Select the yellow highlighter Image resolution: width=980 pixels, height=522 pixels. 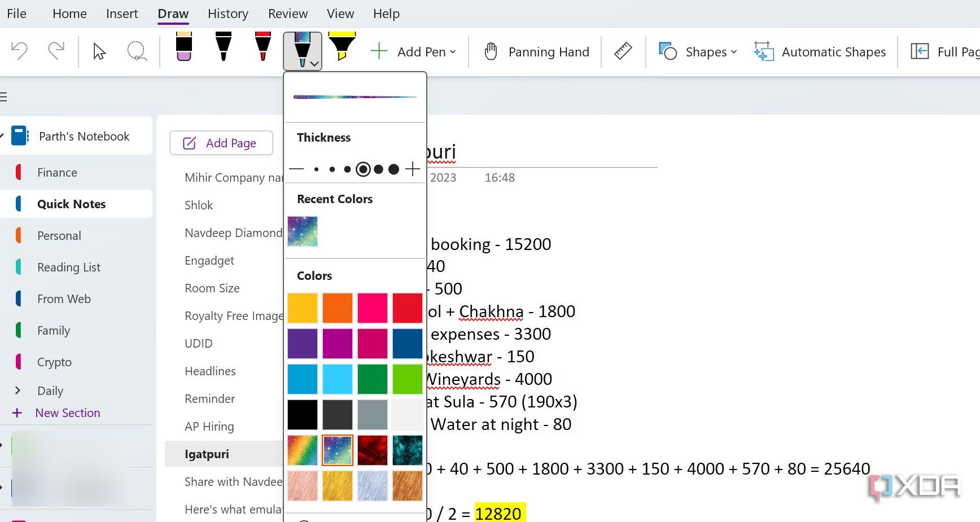(342, 47)
